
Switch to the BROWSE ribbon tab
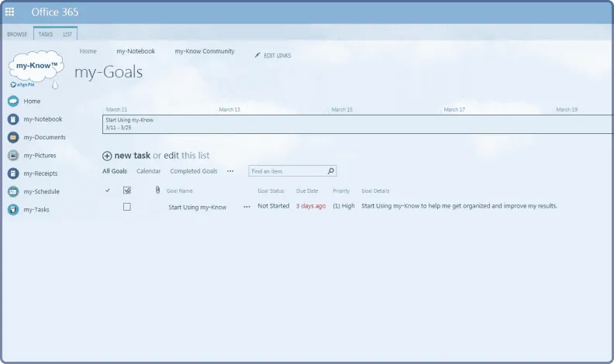click(17, 34)
